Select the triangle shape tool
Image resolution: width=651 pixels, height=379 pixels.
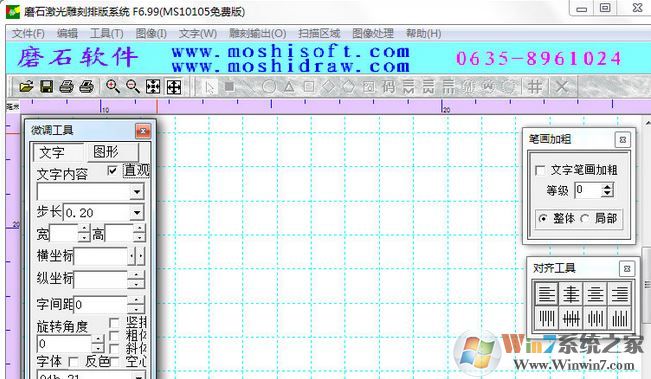pyautogui.click(x=289, y=87)
